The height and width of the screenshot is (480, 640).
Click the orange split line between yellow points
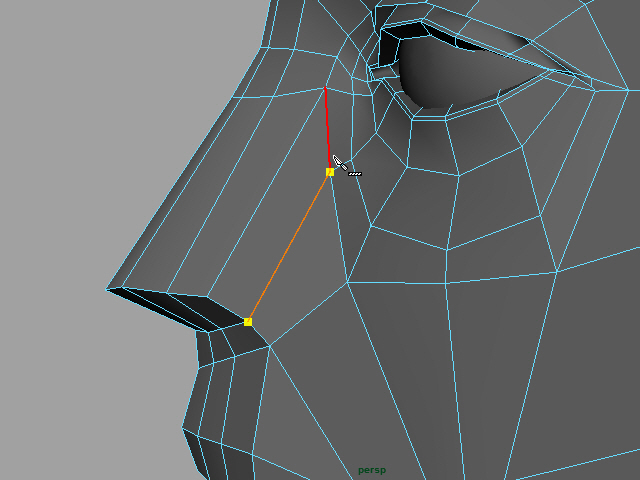(x=289, y=247)
